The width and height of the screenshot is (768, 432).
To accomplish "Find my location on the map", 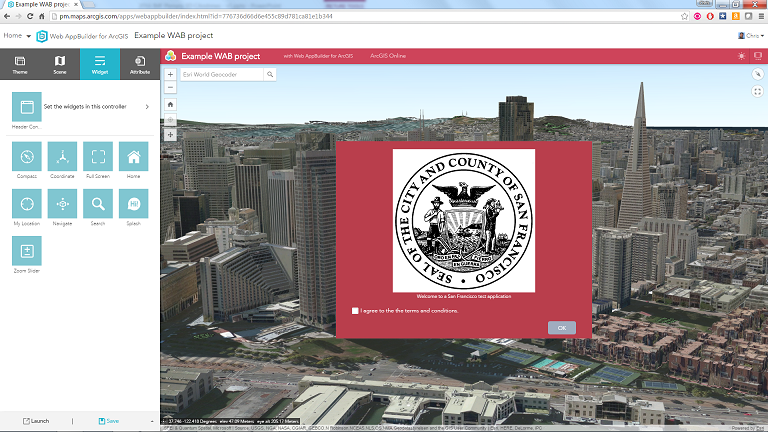I will point(170,120).
